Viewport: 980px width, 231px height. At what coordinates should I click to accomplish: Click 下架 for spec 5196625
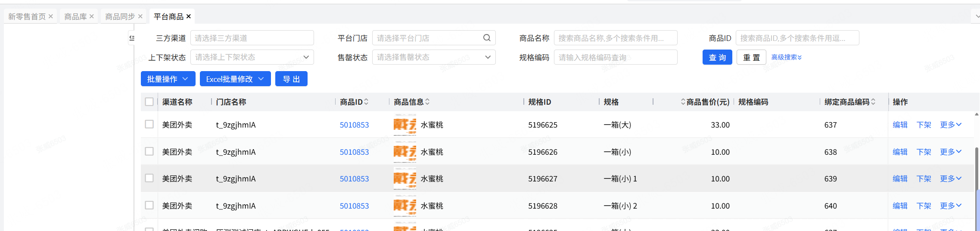coord(924,125)
